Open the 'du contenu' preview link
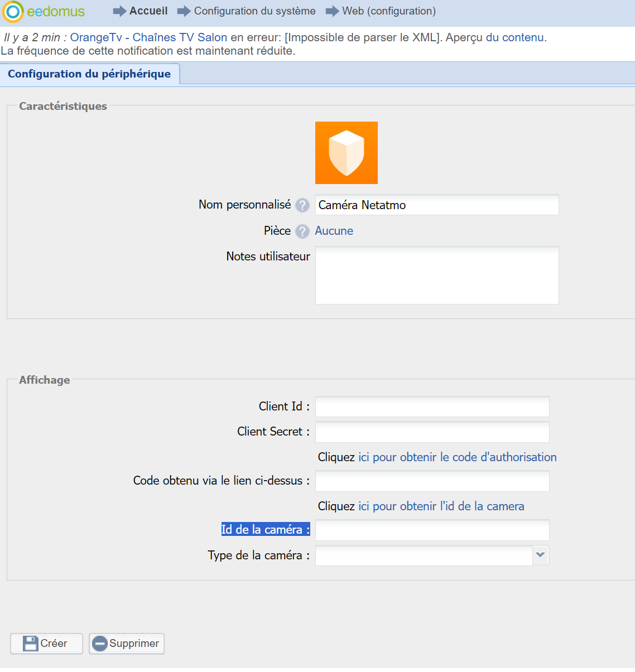 [514, 37]
